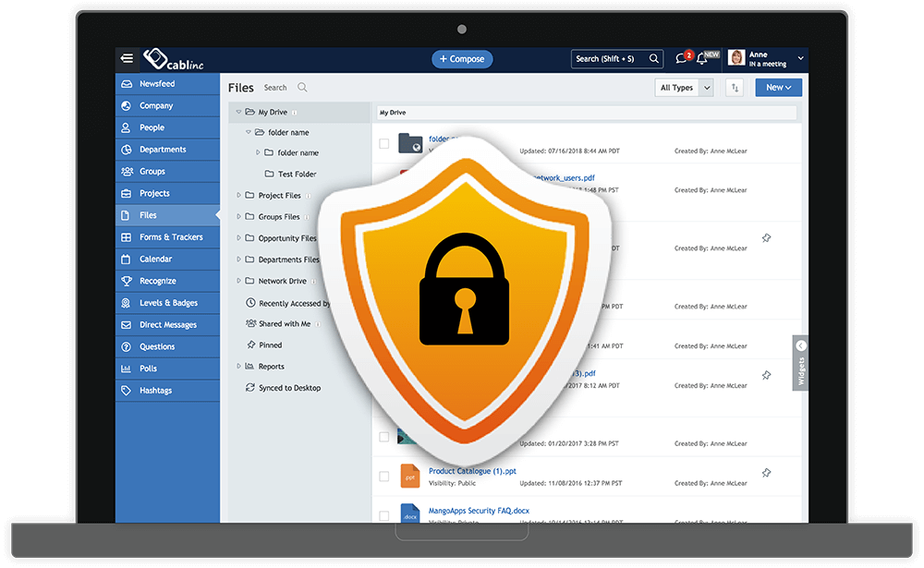Pin the file created by Anne McLear at third row
This screenshot has height=568, width=924.
coord(766,238)
